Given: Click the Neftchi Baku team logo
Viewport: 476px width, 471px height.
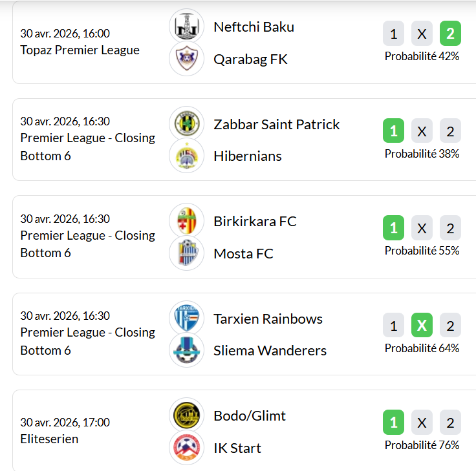Looking at the screenshot, I should (x=186, y=26).
